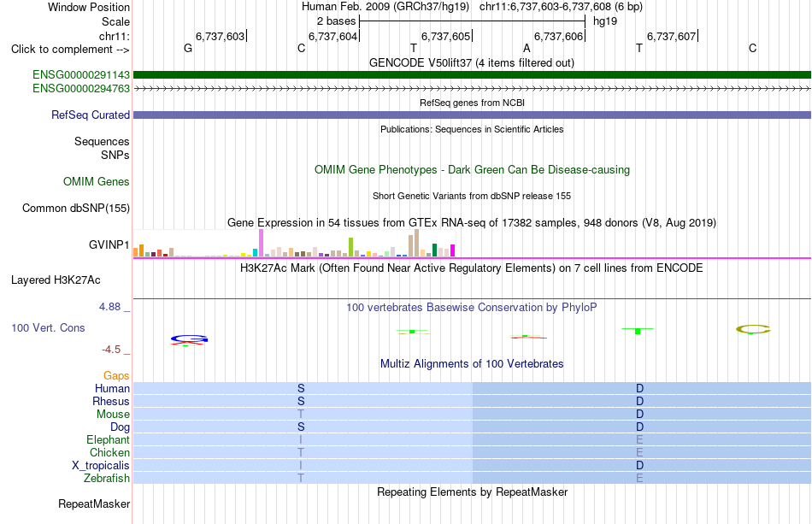
Task: Open 'Short Genetic Variants from dbSNP release 155'
Action: 472,197
